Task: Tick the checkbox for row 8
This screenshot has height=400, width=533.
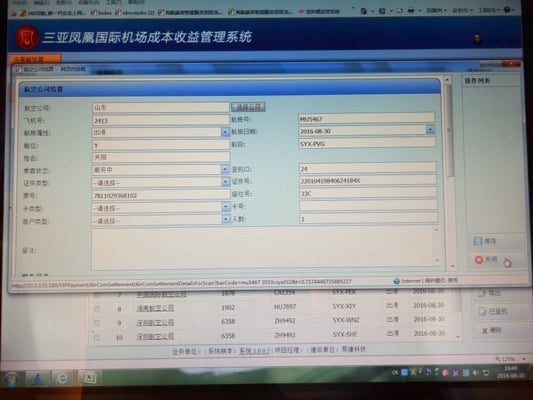Action: 97,309
